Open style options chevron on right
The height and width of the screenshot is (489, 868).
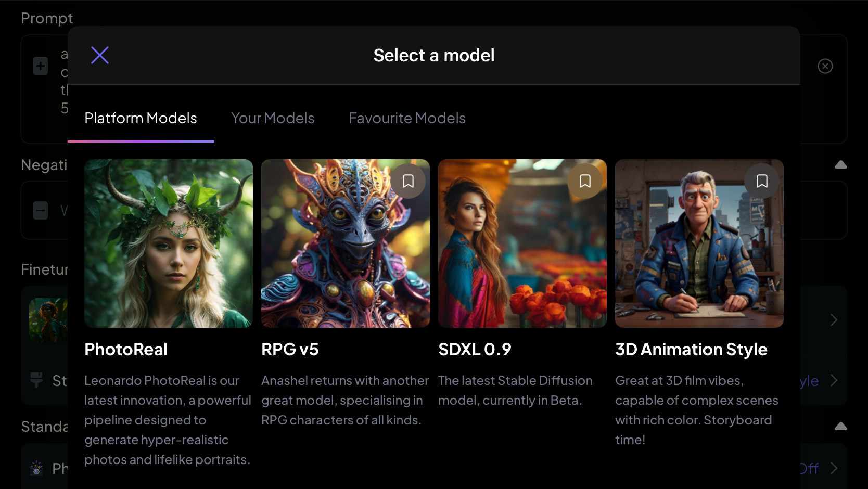(x=834, y=380)
